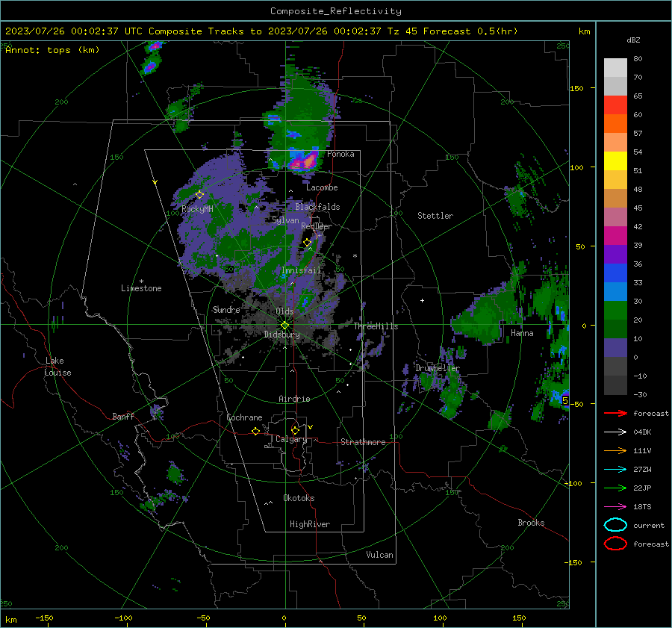Click the red forecast arrow in legend
Screen dimensions: 672x628
click(x=615, y=413)
